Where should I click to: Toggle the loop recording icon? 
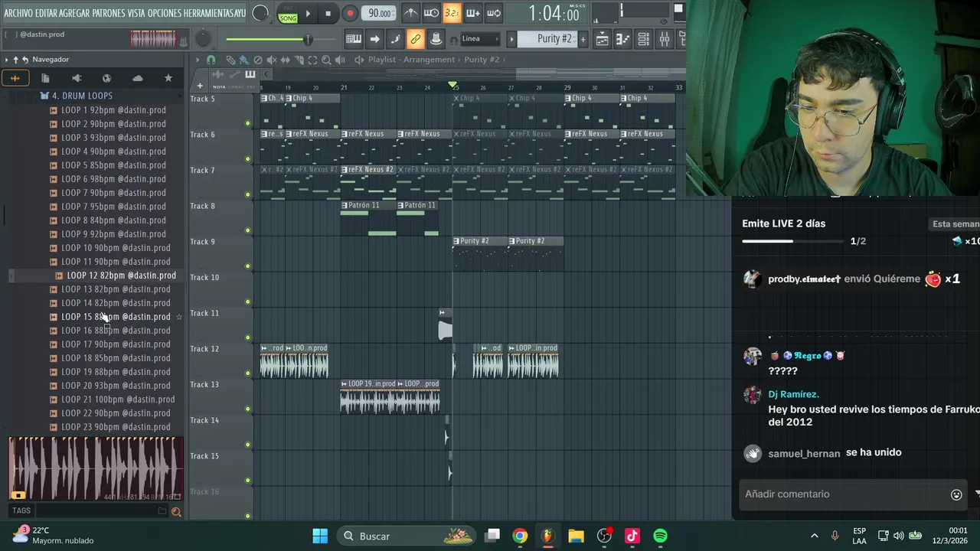[x=493, y=13]
